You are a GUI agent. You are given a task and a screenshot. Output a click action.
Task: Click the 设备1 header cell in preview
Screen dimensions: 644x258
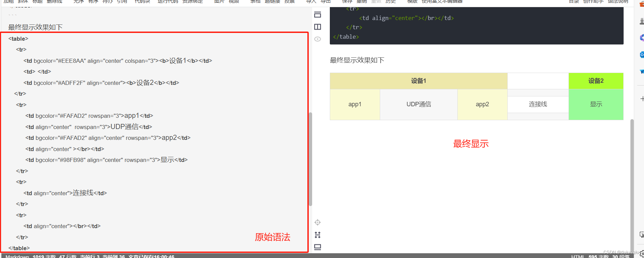[x=419, y=81]
